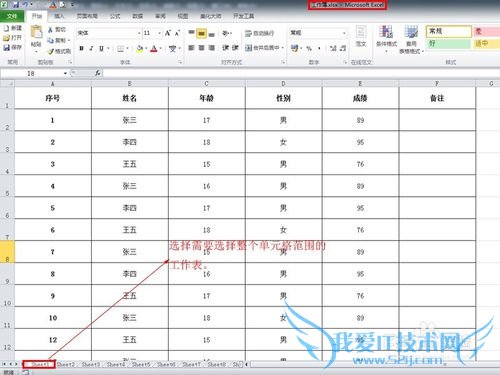500x375 pixels.
Task: Pick the Fill Color bucket swatch
Action: pos(140,49)
